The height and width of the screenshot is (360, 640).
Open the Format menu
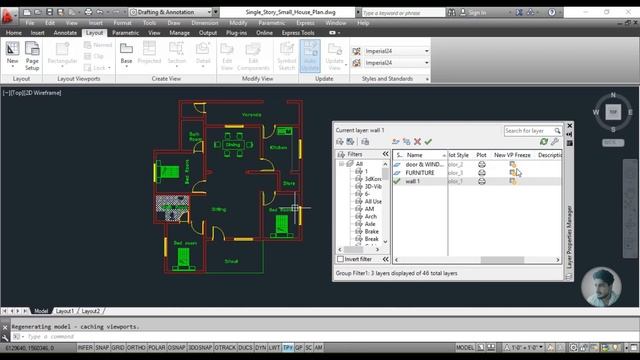[122, 23]
